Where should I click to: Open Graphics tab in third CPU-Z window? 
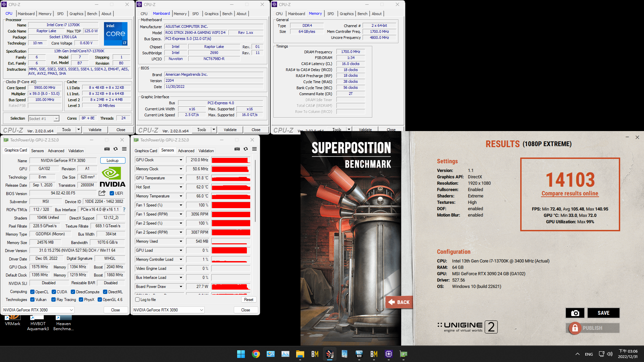(346, 14)
